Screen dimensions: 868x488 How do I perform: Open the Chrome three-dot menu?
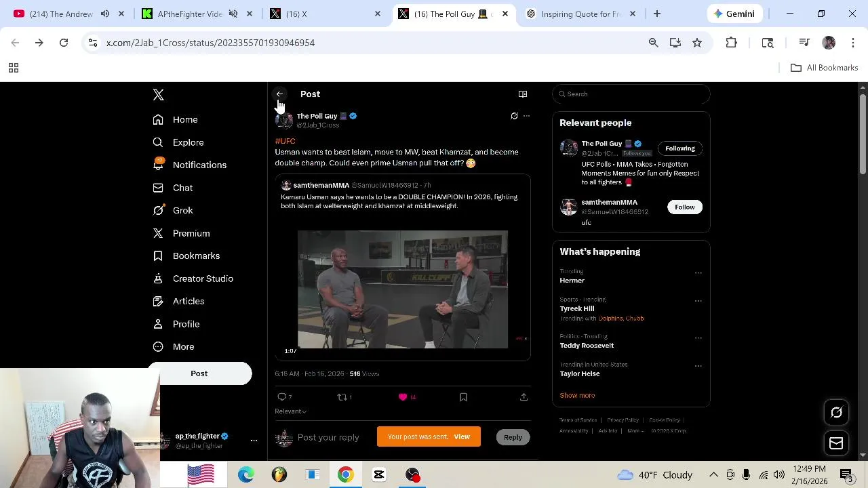853,43
